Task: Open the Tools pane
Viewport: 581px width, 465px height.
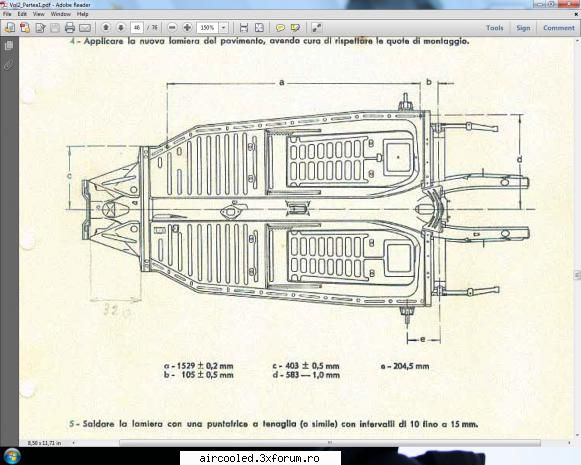Action: pyautogui.click(x=495, y=28)
